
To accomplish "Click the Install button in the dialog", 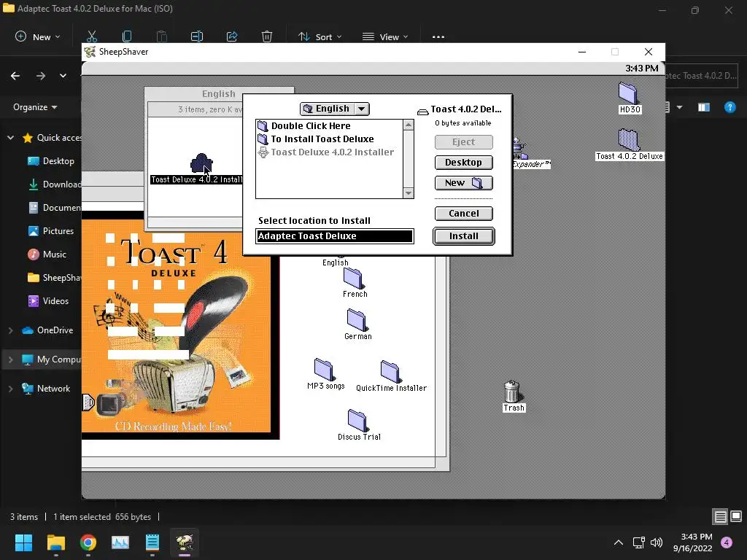I will tap(463, 236).
